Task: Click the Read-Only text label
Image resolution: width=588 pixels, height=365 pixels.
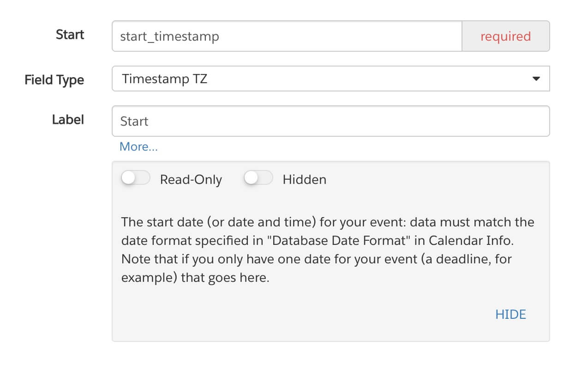Action: point(191,180)
